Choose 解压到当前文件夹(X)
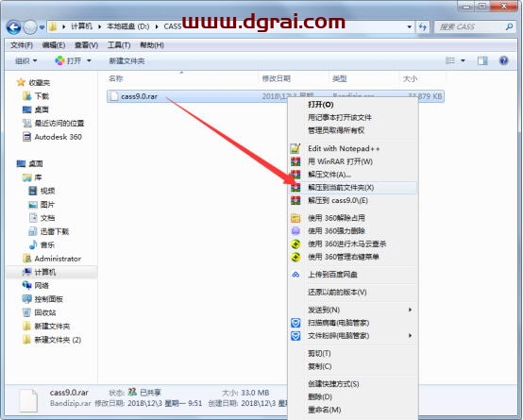The width and height of the screenshot is (523, 420). [x=353, y=188]
